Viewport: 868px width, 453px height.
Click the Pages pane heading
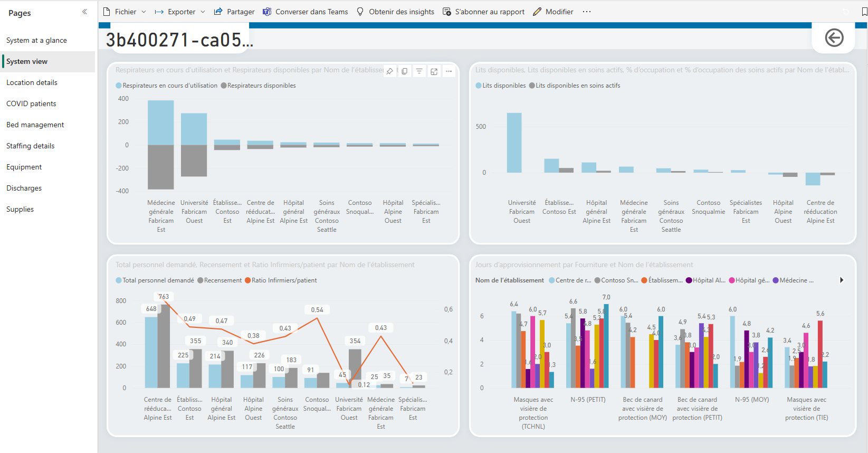tap(20, 13)
